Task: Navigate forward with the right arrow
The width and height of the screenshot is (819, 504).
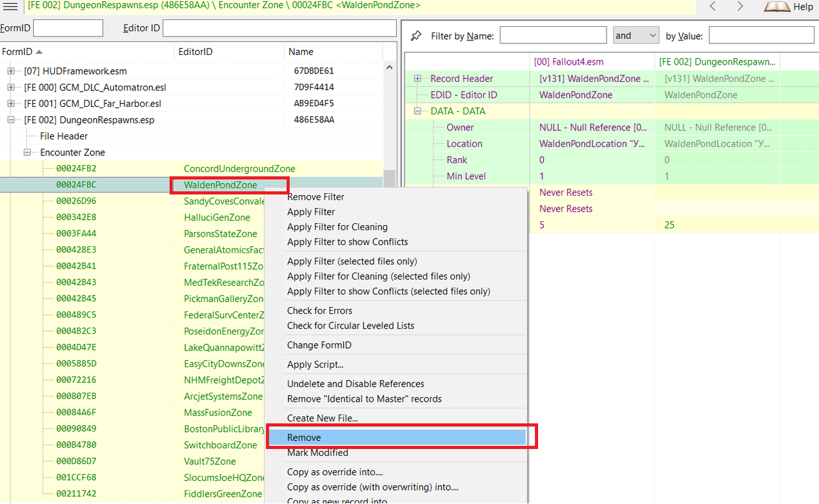Action: 740,6
